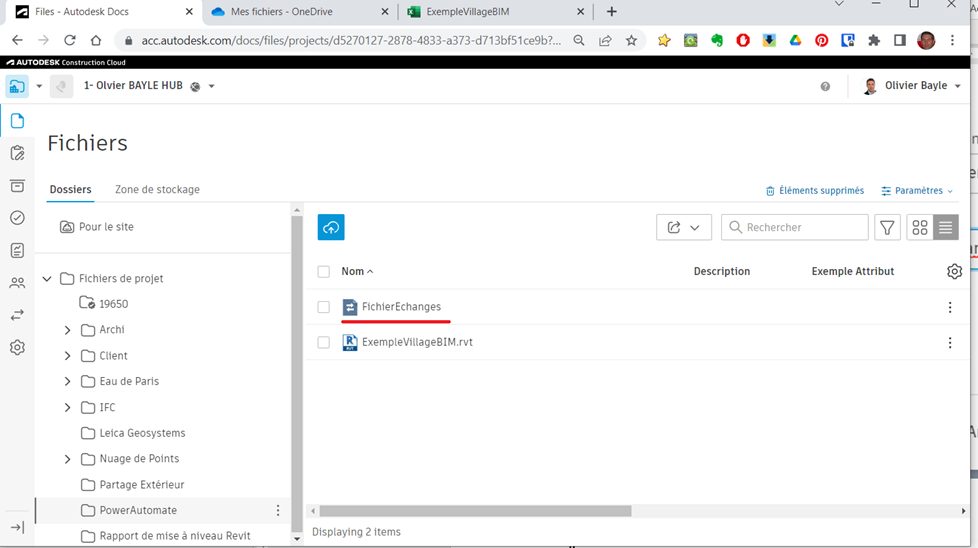Open the Transmittals archive icon in sidebar
978x548 pixels.
click(x=17, y=185)
